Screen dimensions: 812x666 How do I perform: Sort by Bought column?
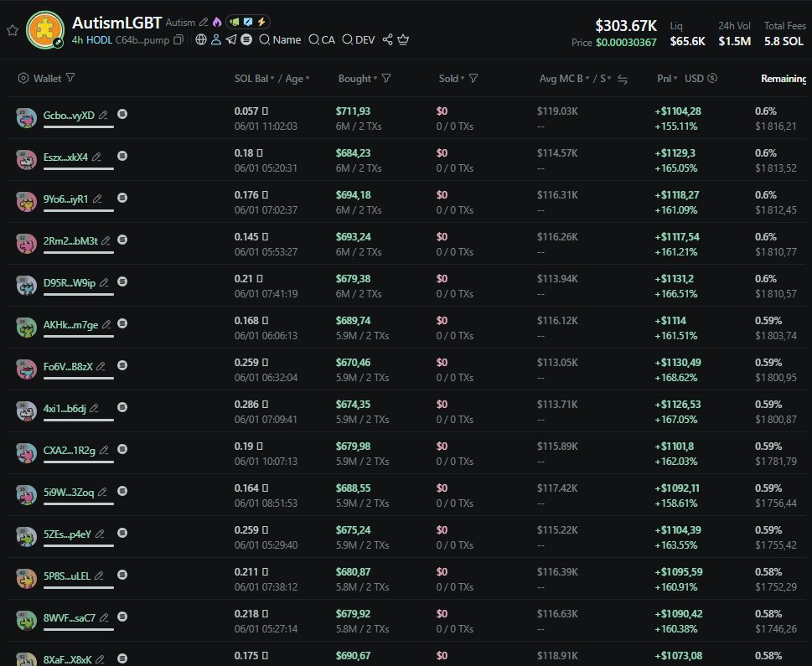tap(357, 79)
